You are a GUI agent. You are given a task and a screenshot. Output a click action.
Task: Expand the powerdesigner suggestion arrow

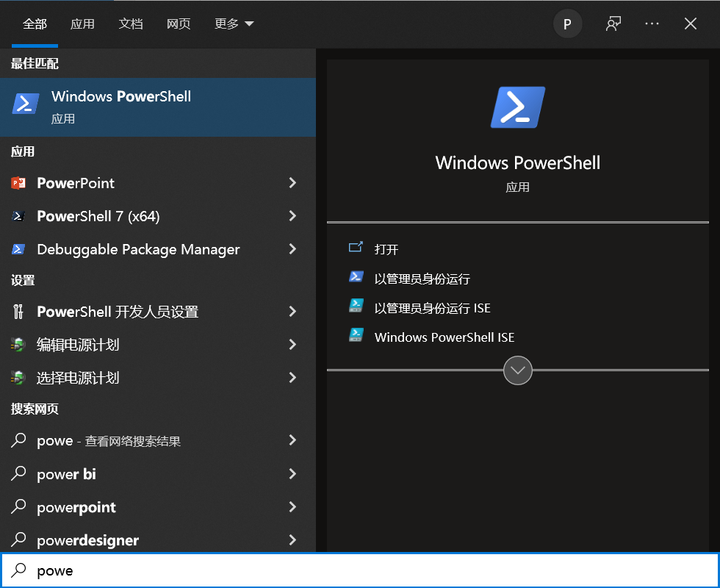(292, 539)
